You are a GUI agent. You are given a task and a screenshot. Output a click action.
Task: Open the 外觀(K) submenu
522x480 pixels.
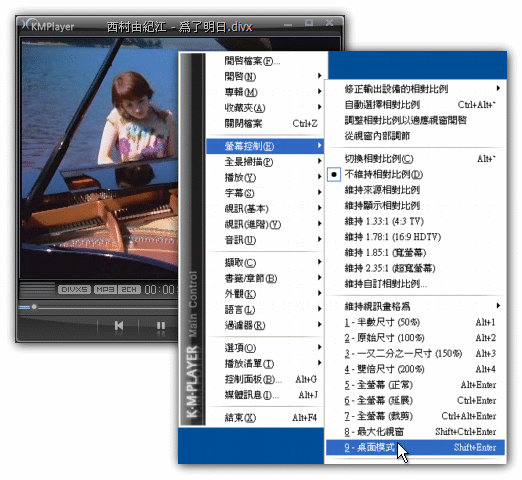tap(265, 294)
